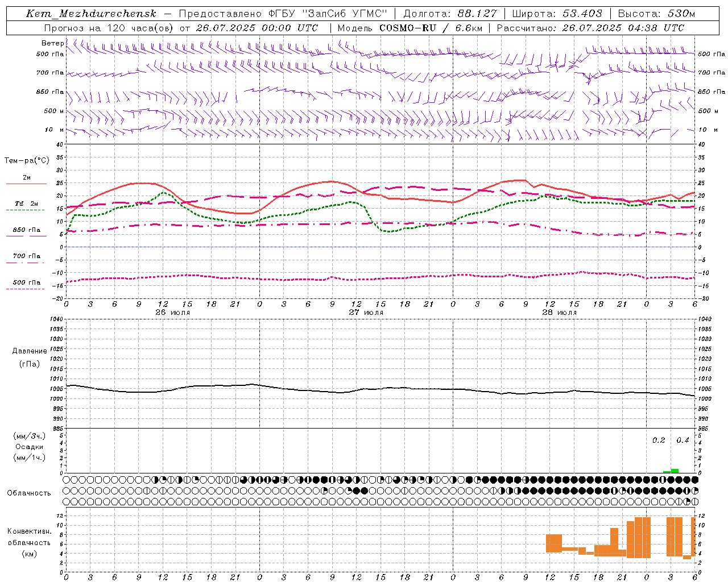Viewport: 728px width, 582px height.
Task: Select the Широта: 53.403 header value
Action: click(557, 14)
